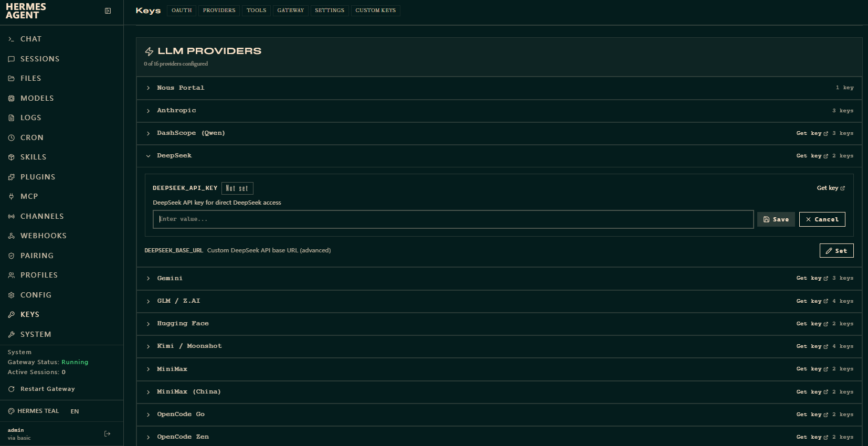
Task: Switch the EN language selector
Action: pyautogui.click(x=75, y=411)
